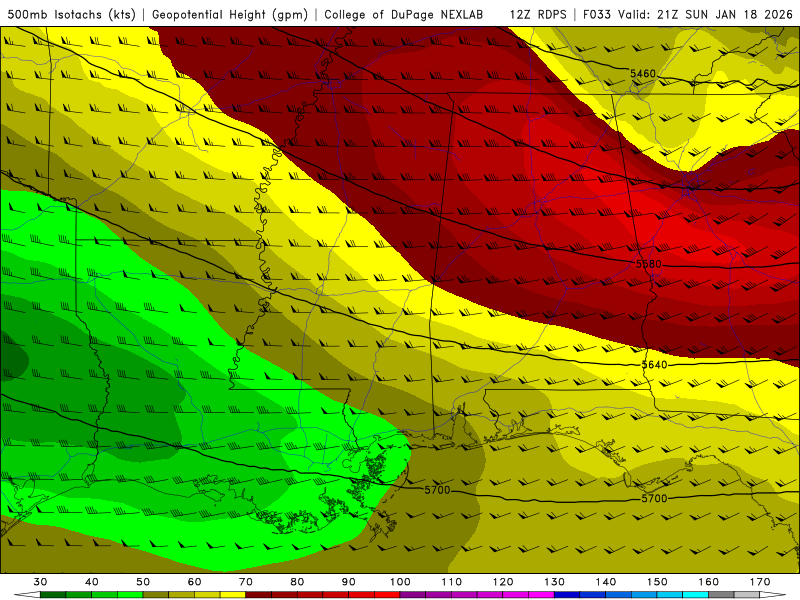This screenshot has height=600, width=800.
Task: Click the 140 value on the color scale
Action: click(x=606, y=582)
